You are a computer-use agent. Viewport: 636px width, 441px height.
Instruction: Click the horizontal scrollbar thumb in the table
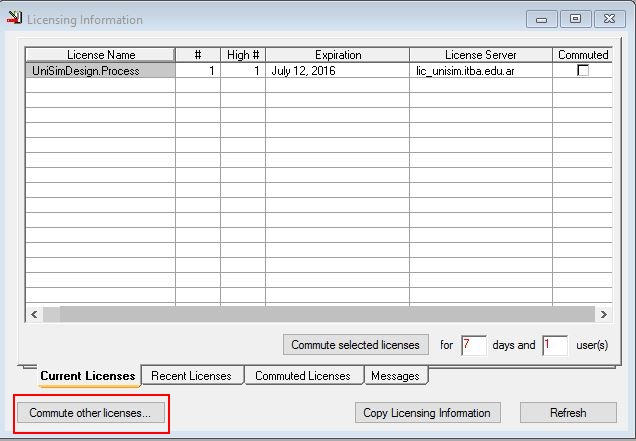pos(300,314)
